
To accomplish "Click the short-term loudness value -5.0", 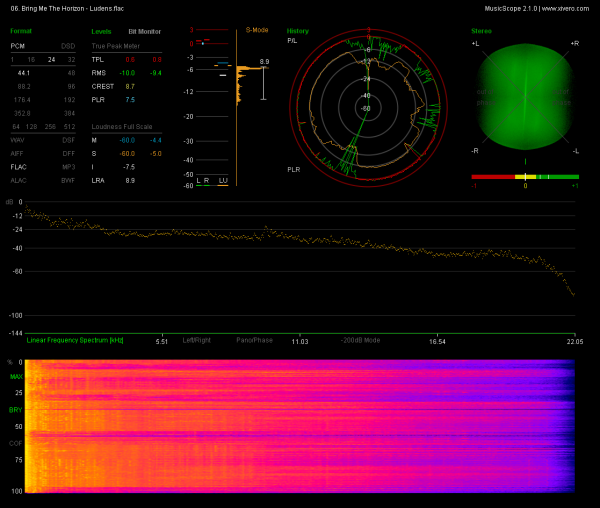I will pos(156,154).
